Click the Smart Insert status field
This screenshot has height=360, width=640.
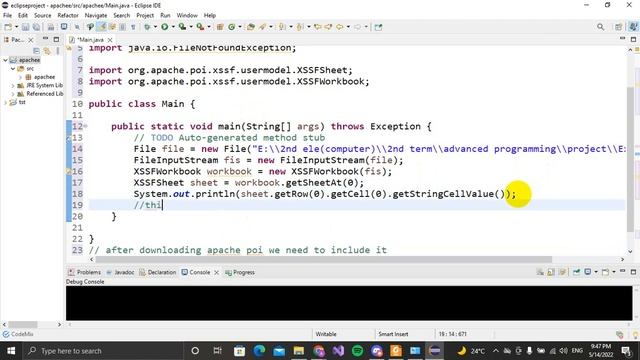pos(393,334)
